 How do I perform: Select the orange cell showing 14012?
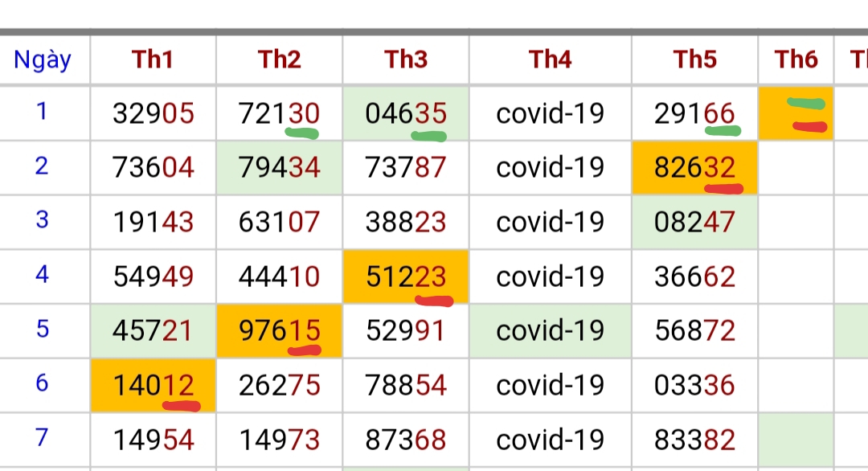(154, 385)
